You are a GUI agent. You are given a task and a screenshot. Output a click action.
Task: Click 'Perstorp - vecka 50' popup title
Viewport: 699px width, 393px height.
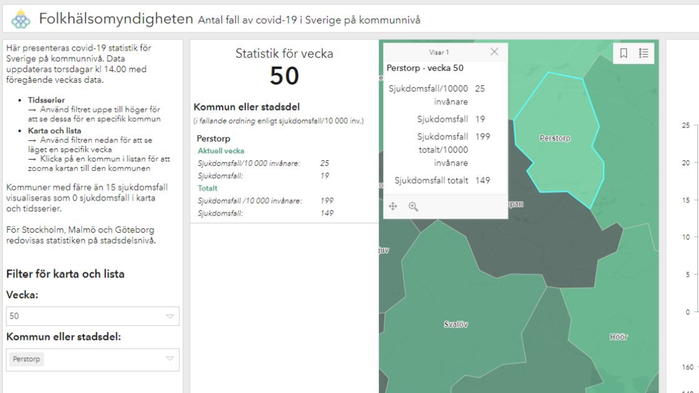(x=425, y=68)
